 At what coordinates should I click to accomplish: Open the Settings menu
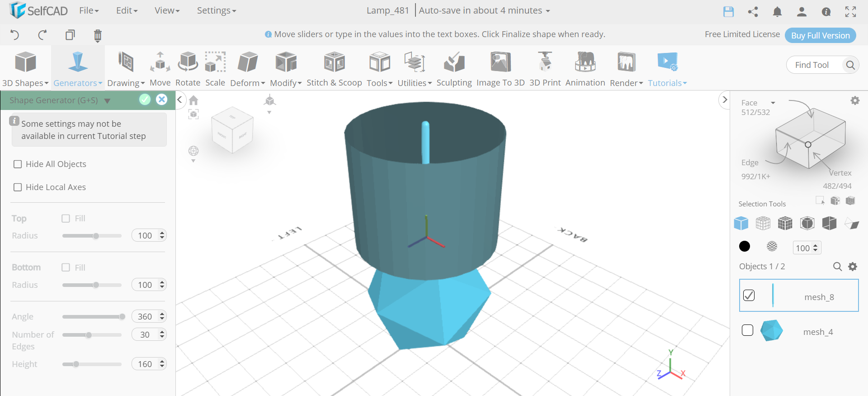click(x=216, y=10)
